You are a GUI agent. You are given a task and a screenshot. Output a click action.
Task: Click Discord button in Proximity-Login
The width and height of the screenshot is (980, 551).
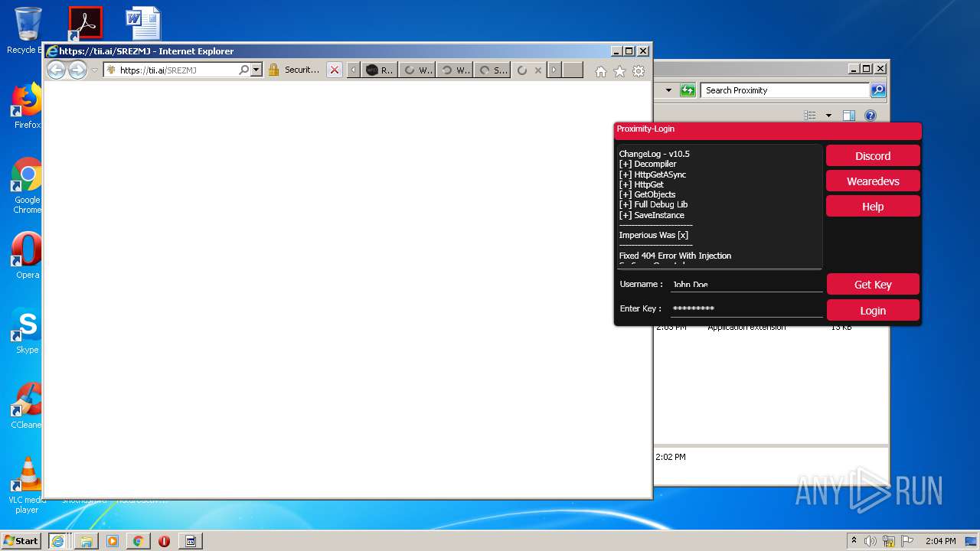pyautogui.click(x=873, y=156)
